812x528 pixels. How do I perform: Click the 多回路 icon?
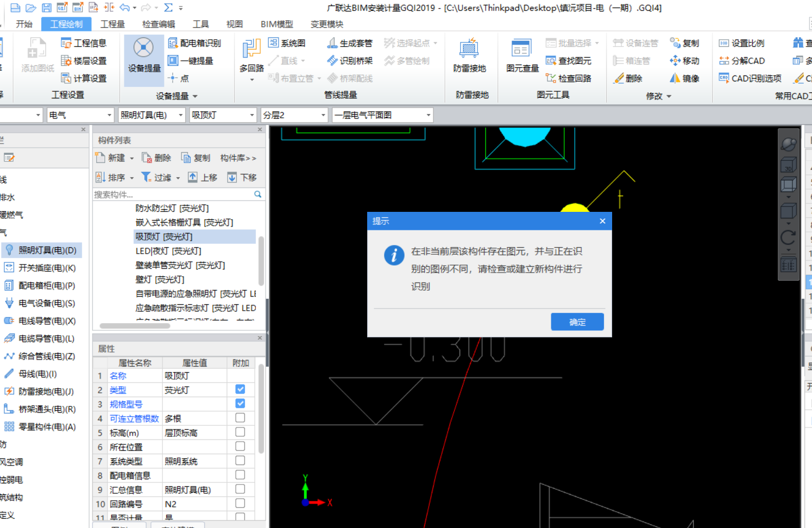[x=251, y=49]
